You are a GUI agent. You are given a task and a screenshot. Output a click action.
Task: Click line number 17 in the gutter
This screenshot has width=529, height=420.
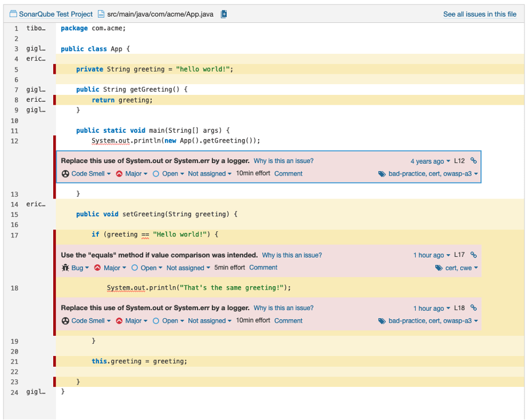coord(14,235)
